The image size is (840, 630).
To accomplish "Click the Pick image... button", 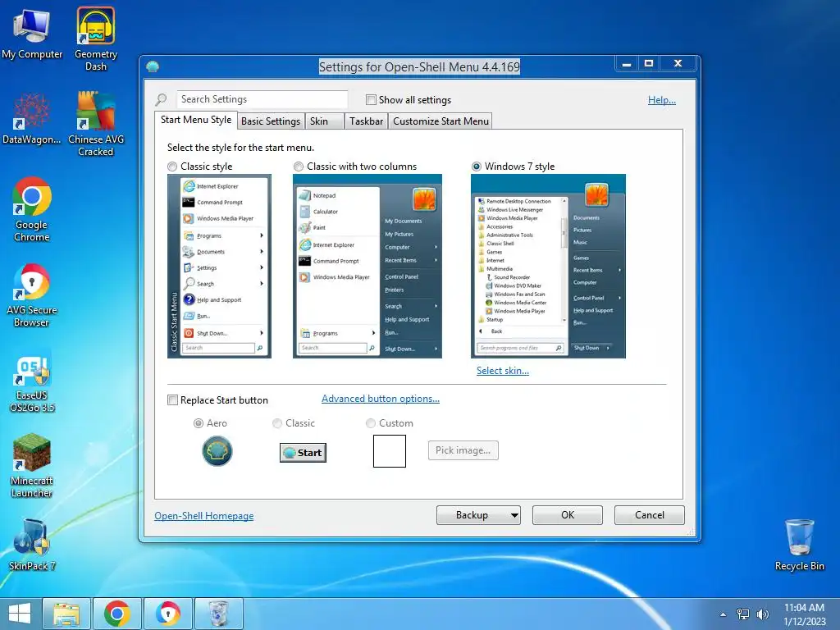I will point(463,450).
